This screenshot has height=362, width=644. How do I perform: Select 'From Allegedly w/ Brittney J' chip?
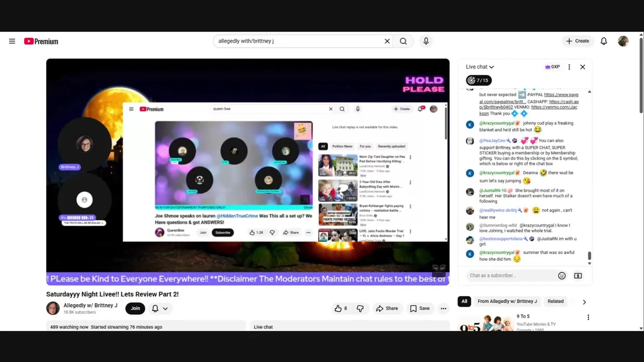point(507,301)
